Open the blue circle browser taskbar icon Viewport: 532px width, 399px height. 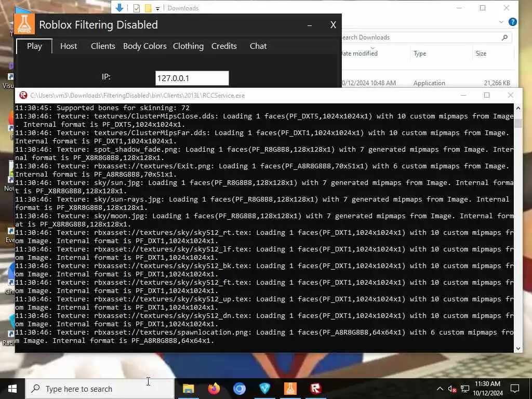239,389
